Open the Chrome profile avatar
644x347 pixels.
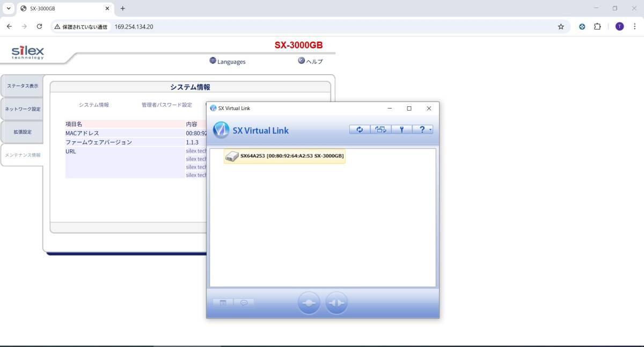620,26
